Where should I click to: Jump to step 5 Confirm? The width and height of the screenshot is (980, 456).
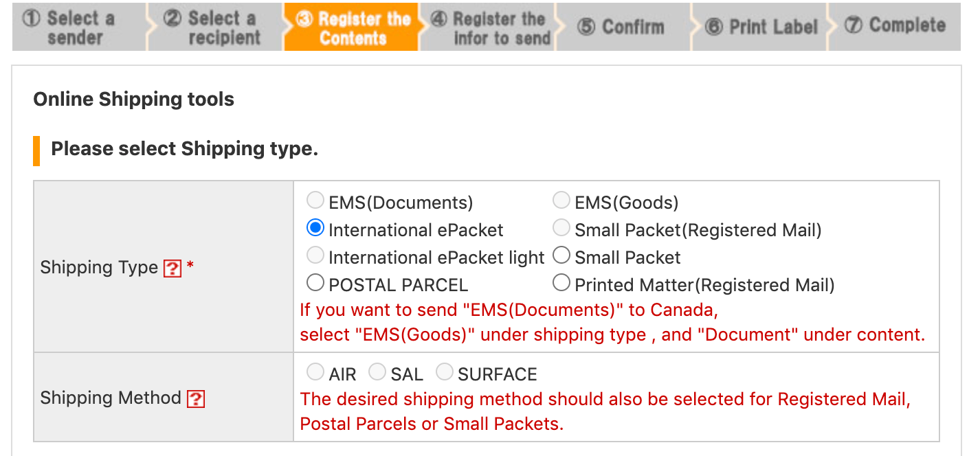pyautogui.click(x=622, y=27)
